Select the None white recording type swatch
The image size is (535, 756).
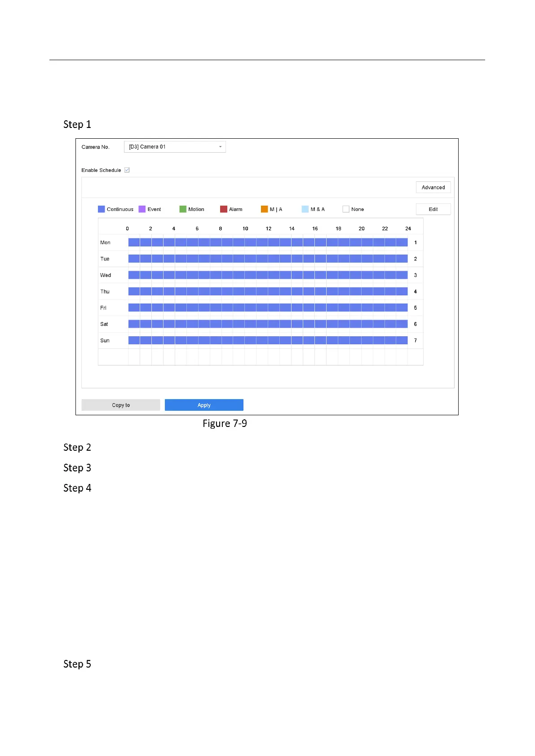[346, 209]
